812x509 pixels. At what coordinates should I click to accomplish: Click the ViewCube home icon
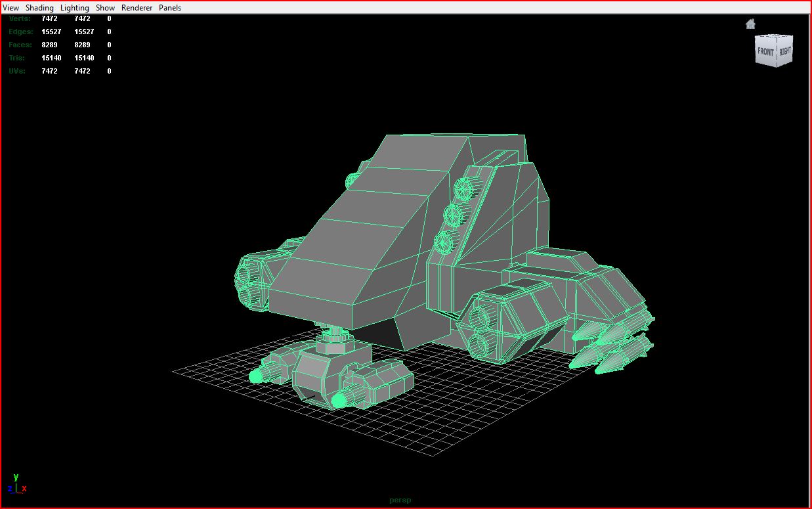pyautogui.click(x=750, y=24)
